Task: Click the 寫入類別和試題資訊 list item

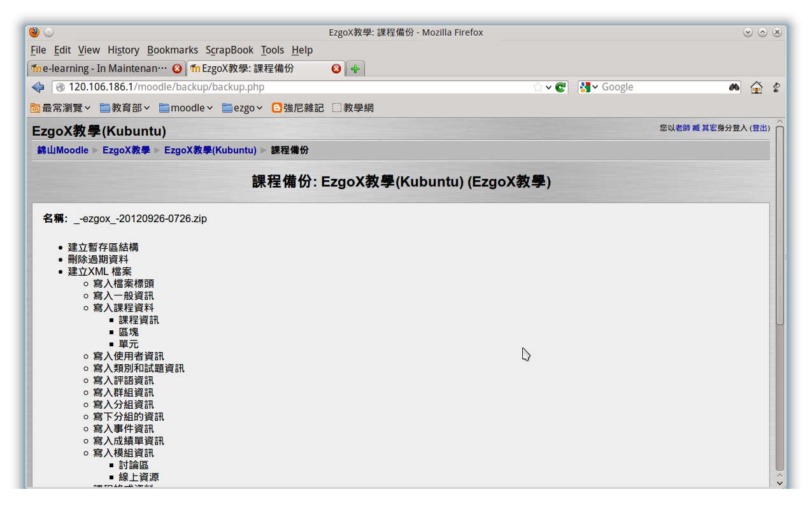Action: (x=139, y=368)
